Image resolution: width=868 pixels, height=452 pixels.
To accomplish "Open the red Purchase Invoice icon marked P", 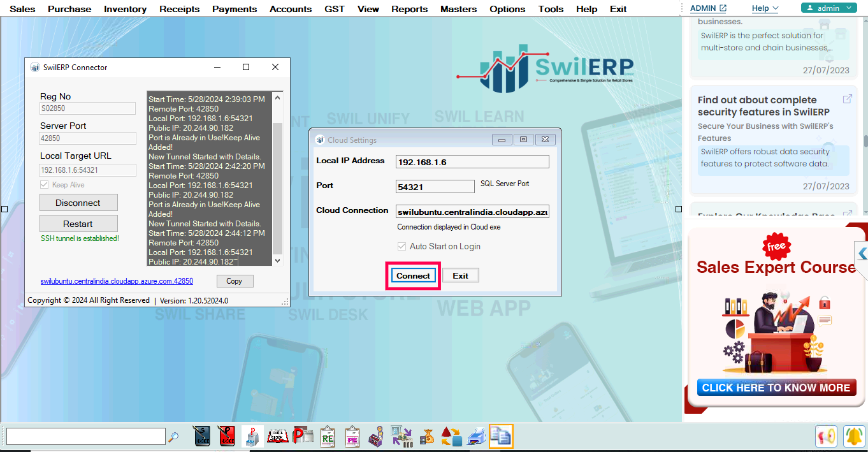I will click(226, 436).
